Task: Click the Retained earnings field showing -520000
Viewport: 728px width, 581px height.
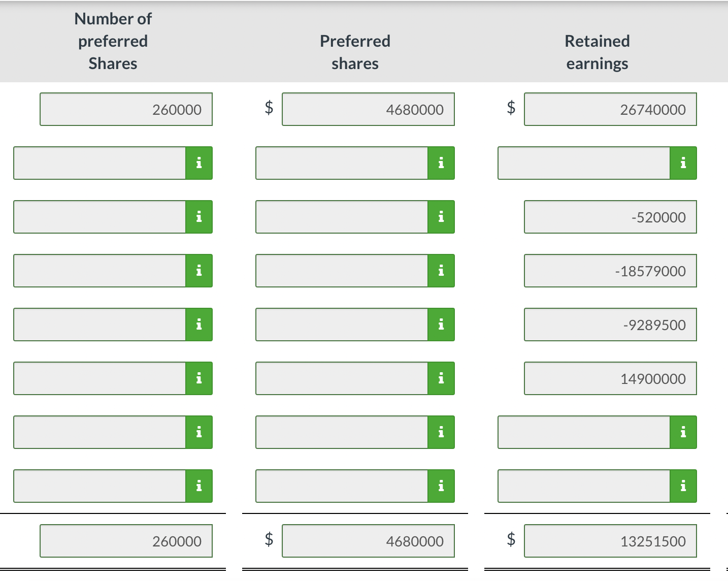Action: tap(610, 217)
